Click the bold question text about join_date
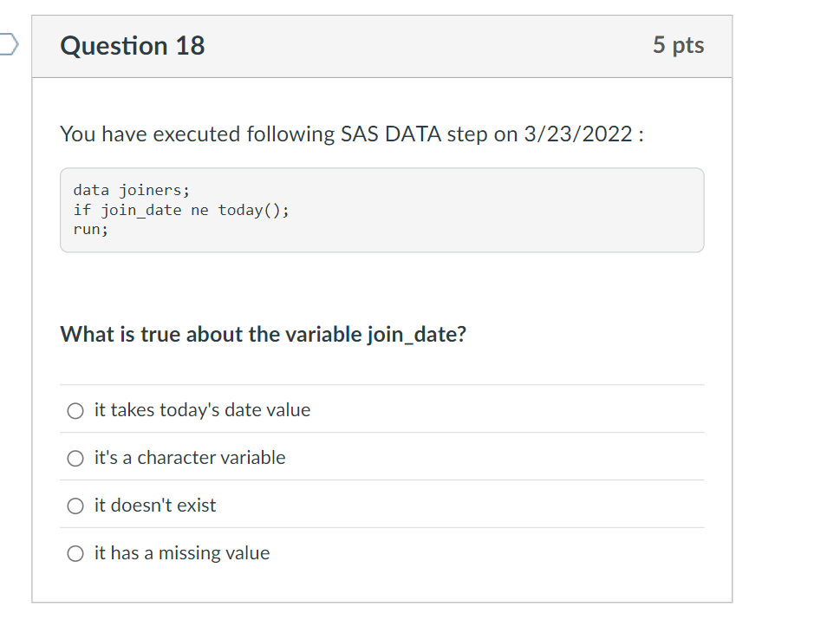The image size is (840, 620). (x=262, y=334)
